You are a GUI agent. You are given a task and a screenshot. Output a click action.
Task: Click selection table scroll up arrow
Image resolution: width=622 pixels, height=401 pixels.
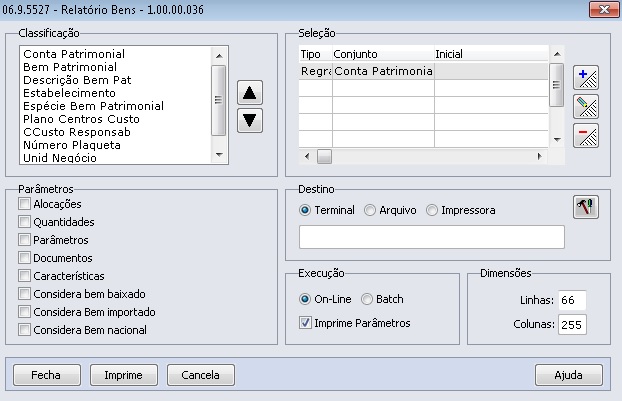(557, 54)
